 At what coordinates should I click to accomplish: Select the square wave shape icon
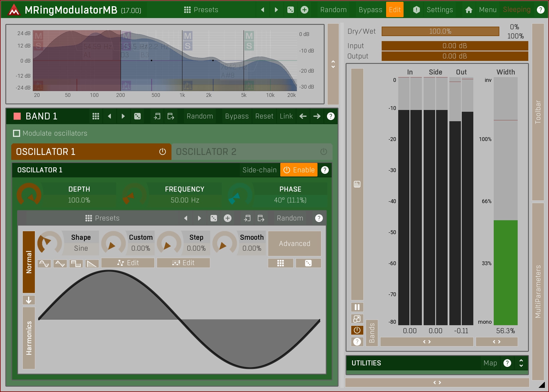tap(76, 263)
